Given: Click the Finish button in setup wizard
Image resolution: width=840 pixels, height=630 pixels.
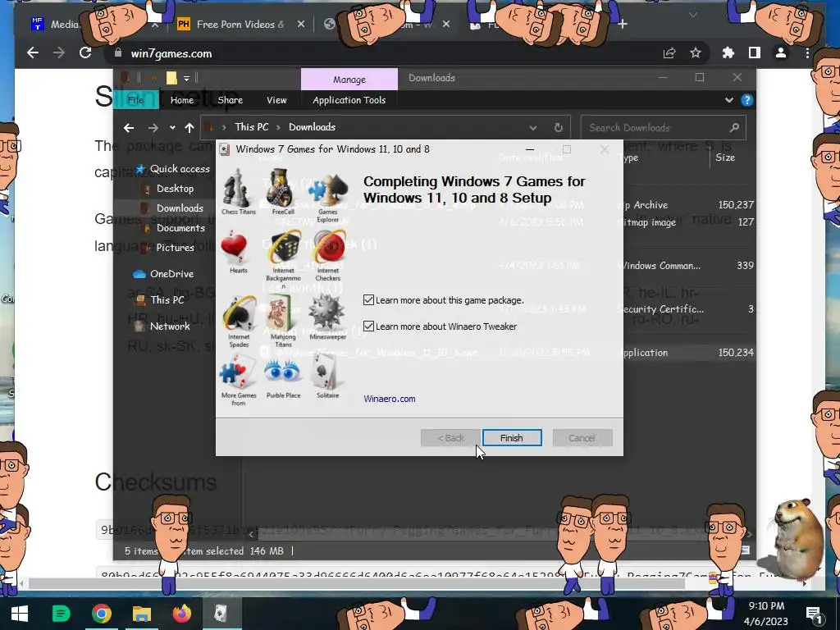Looking at the screenshot, I should (x=512, y=438).
